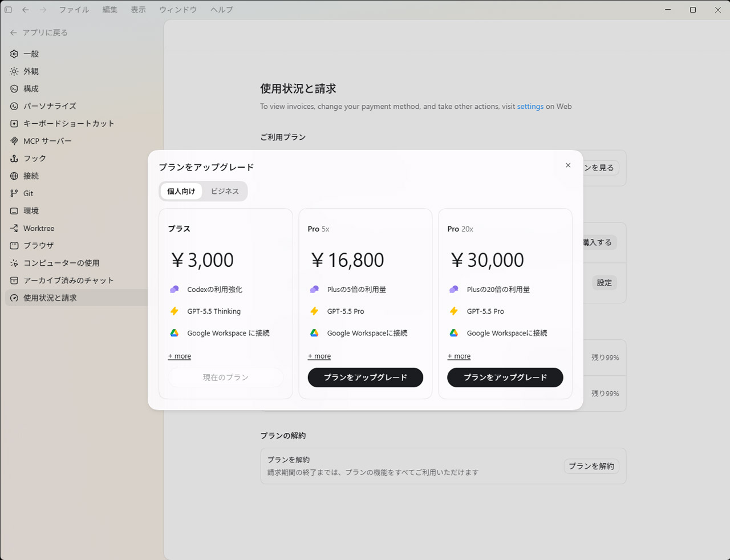Upgrade to the Pro 20x plan
The image size is (730, 560).
pyautogui.click(x=505, y=378)
